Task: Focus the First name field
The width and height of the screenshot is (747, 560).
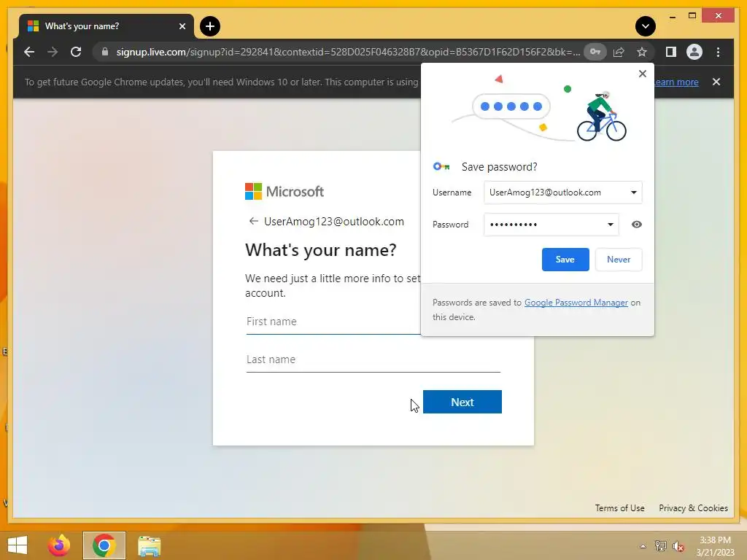Action: [x=333, y=322]
